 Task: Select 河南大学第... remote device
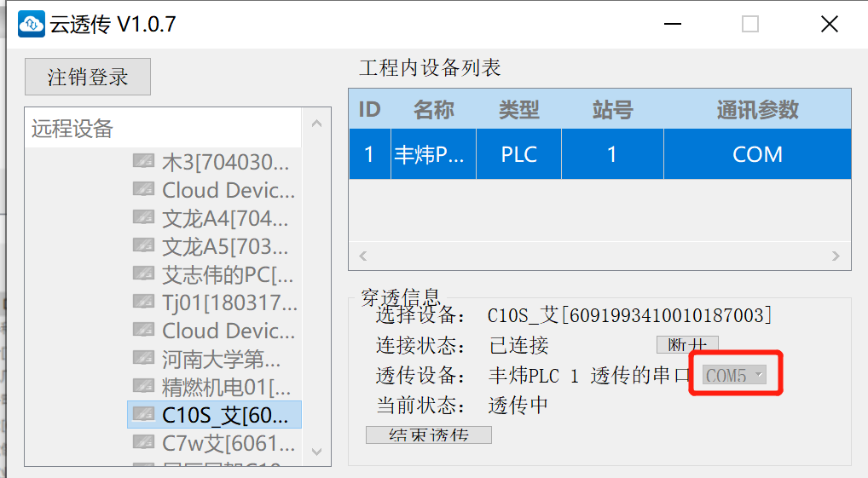[x=222, y=360]
